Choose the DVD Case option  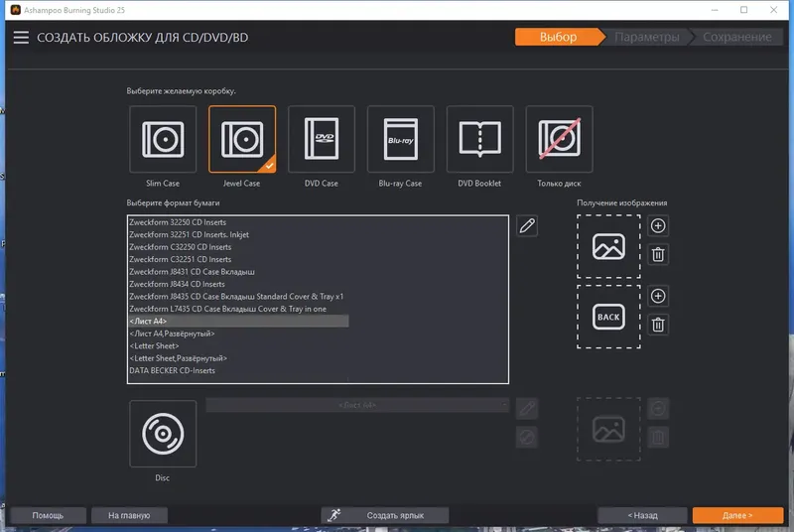tap(321, 139)
